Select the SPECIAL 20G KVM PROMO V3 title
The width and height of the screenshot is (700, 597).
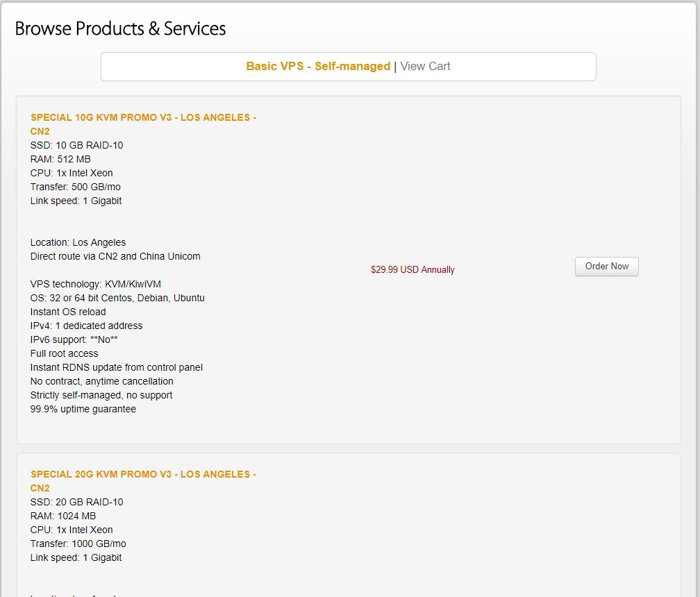tap(143, 475)
